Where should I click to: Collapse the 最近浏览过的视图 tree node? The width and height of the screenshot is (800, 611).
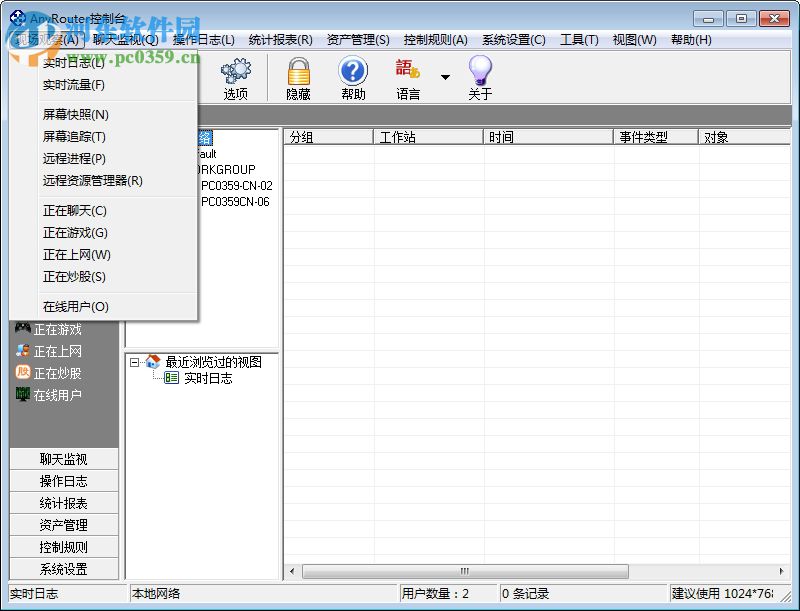tap(132, 362)
